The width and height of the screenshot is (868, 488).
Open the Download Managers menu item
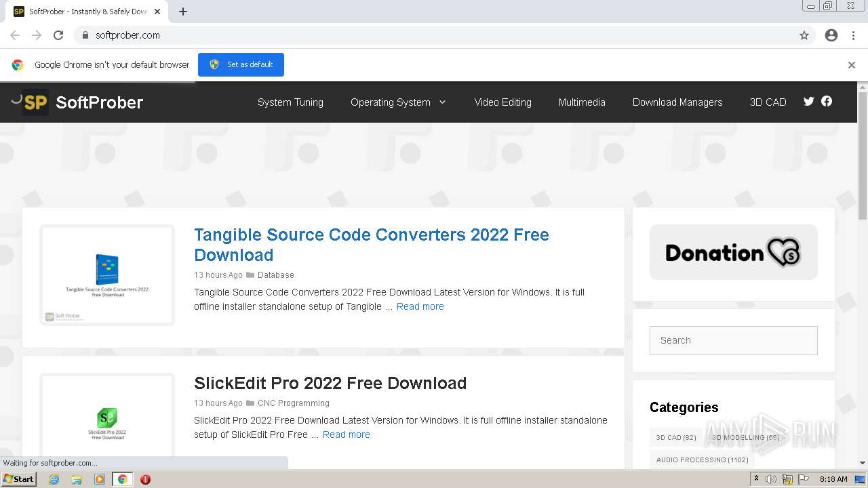(677, 102)
